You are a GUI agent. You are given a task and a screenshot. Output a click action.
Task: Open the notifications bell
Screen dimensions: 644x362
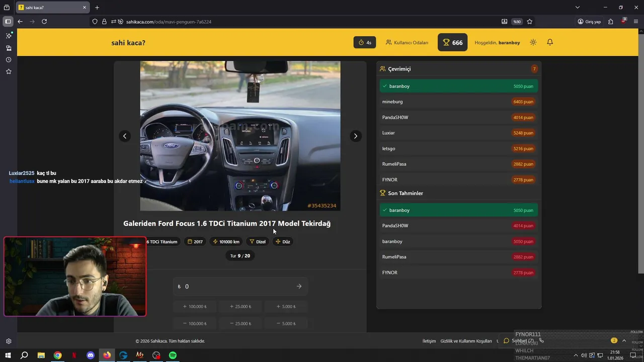tap(550, 42)
